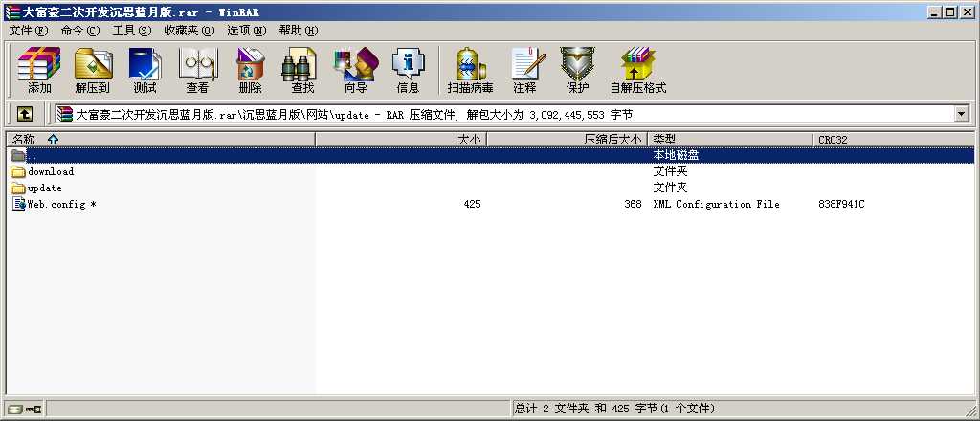The width and height of the screenshot is (980, 421).
Task: Click the 添加 (Add) toolbar icon
Action: click(39, 69)
